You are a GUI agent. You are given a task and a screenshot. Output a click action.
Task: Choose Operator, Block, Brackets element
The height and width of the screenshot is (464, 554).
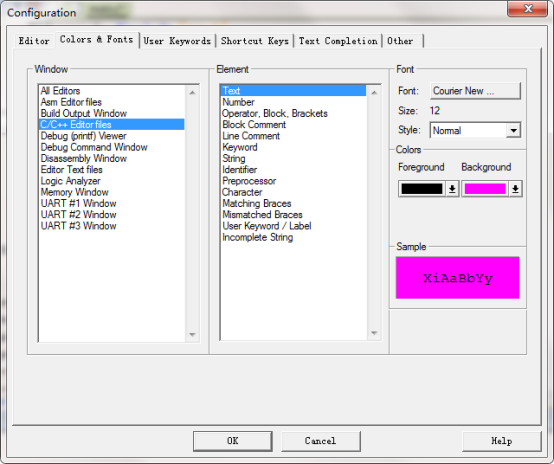294,113
